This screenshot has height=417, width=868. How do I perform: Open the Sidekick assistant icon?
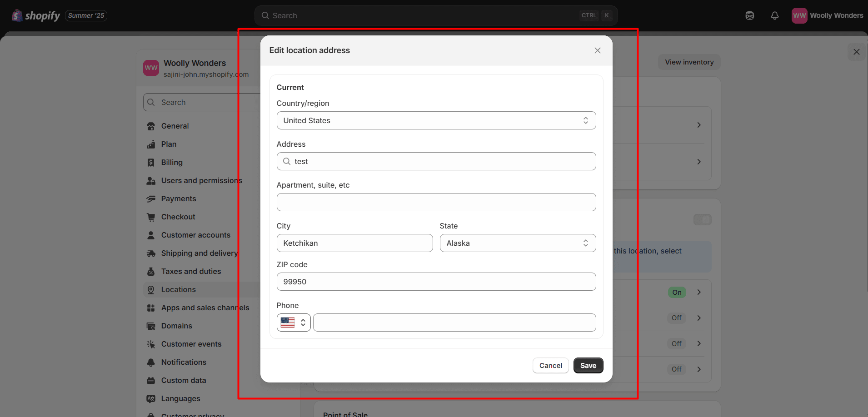(750, 15)
